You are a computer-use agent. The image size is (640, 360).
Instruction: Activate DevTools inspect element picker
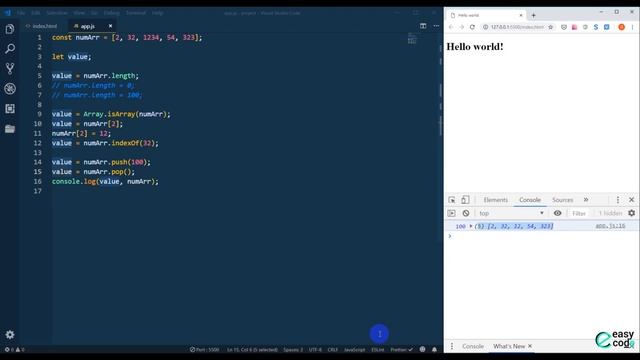451,200
